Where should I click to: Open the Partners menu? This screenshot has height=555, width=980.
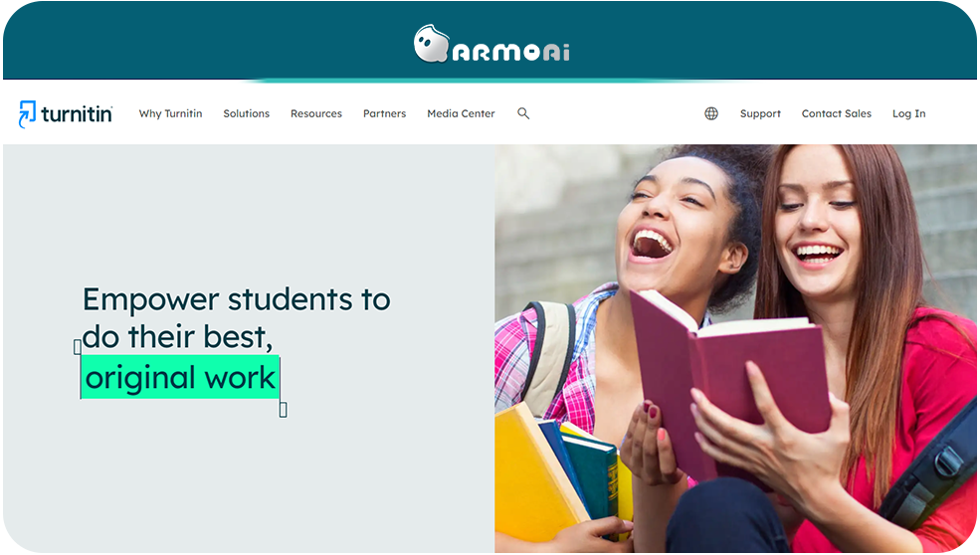384,113
